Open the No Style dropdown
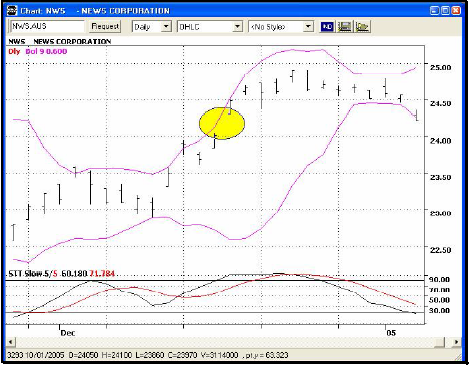 [x=308, y=27]
